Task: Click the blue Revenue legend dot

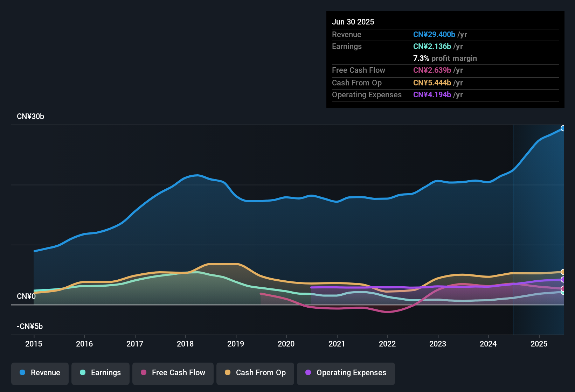Action: pyautogui.click(x=22, y=373)
